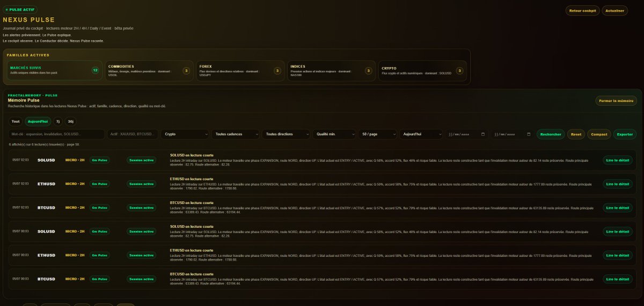Click Session active pill on ETHUSD 00:03
Viewport: 644px width, 306px height.
pyautogui.click(x=142, y=255)
